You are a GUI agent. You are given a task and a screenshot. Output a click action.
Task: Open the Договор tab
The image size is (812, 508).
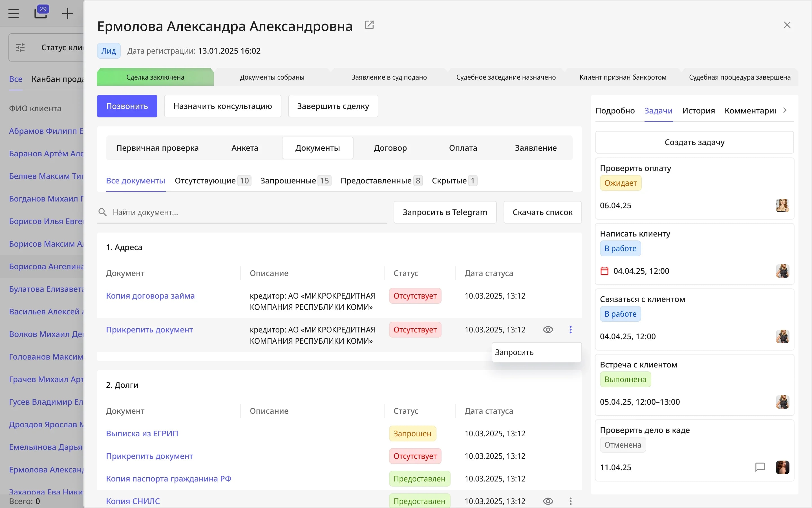click(x=390, y=148)
